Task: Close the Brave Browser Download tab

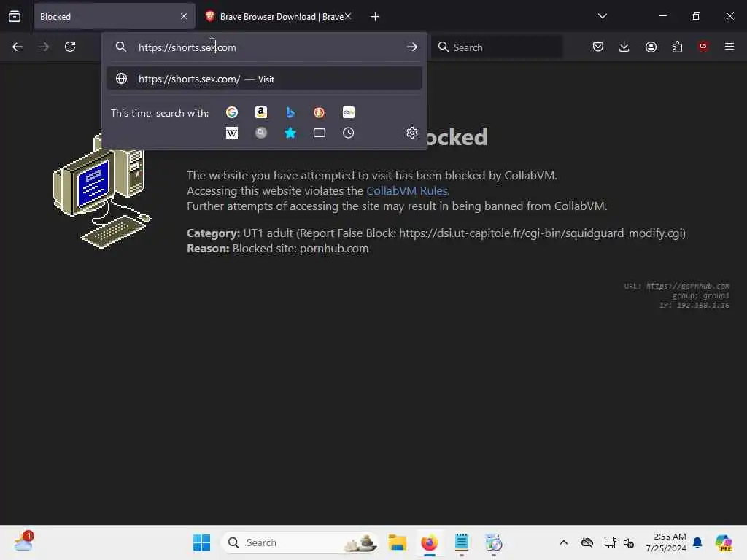Action: coord(348,16)
